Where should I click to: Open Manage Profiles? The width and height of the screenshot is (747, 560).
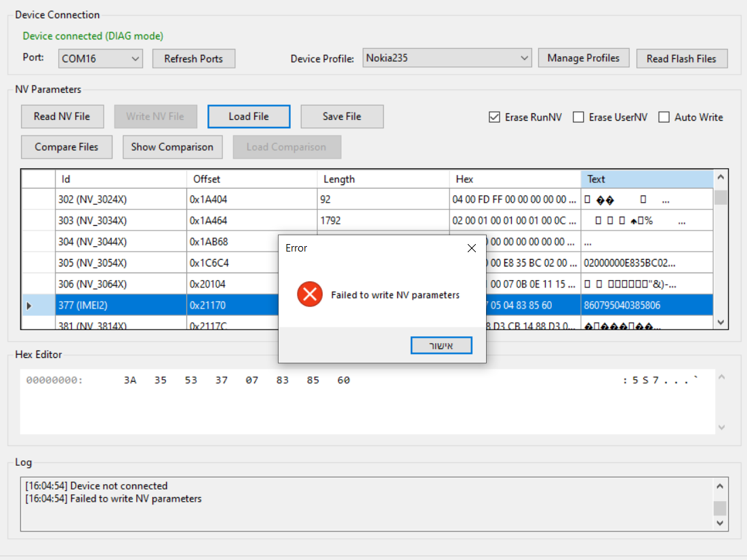[x=583, y=58]
